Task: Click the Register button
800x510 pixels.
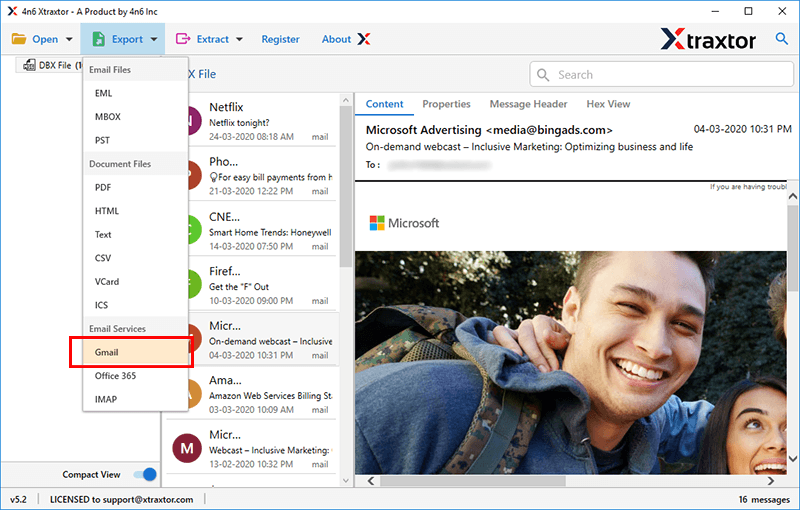Action: click(x=280, y=39)
